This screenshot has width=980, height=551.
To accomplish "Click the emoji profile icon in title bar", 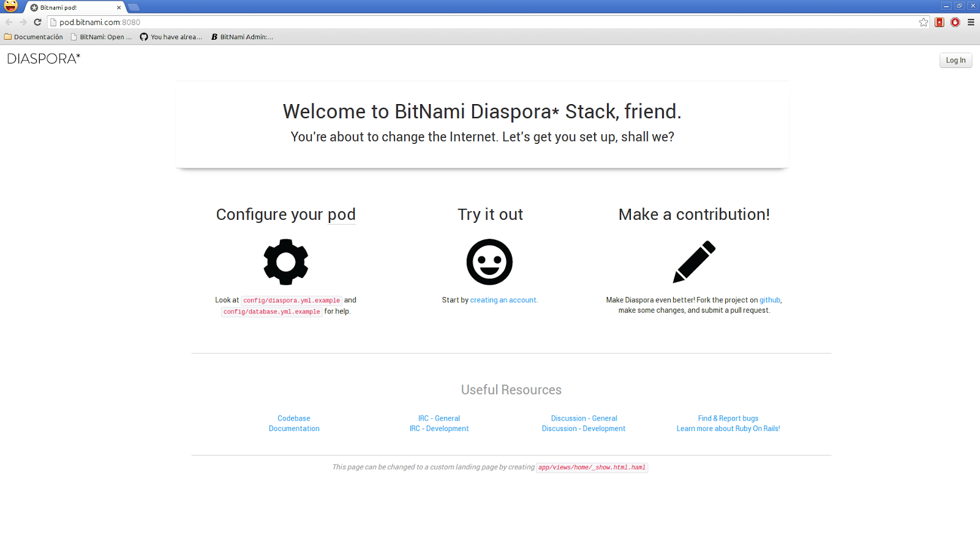I will (10, 6).
